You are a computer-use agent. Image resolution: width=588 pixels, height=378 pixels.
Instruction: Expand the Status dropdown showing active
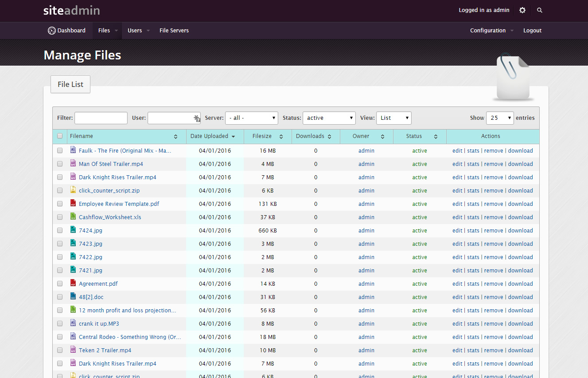(x=329, y=118)
